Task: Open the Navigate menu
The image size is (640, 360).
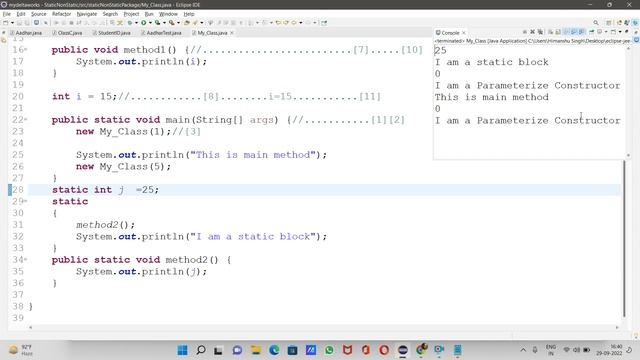Action: [87, 14]
